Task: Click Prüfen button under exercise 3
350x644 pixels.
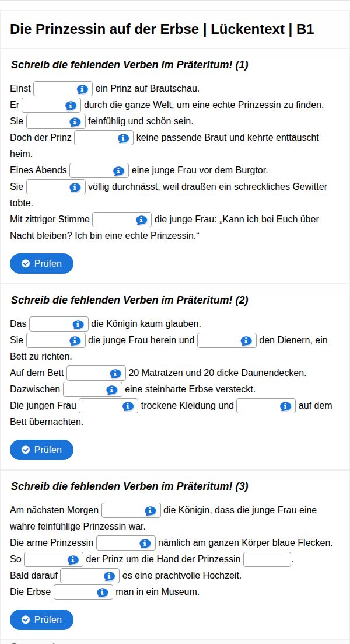Action: 41,619
